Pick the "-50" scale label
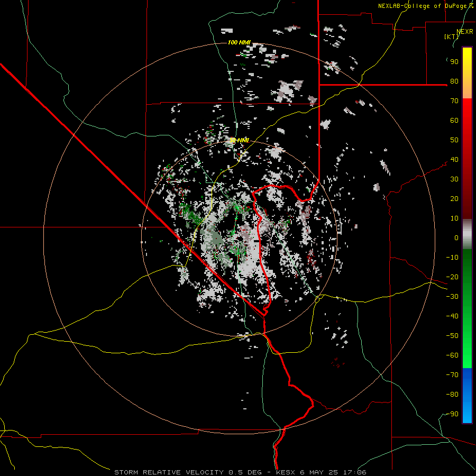Image resolution: width=476 pixels, height=476 pixels. 452,336
